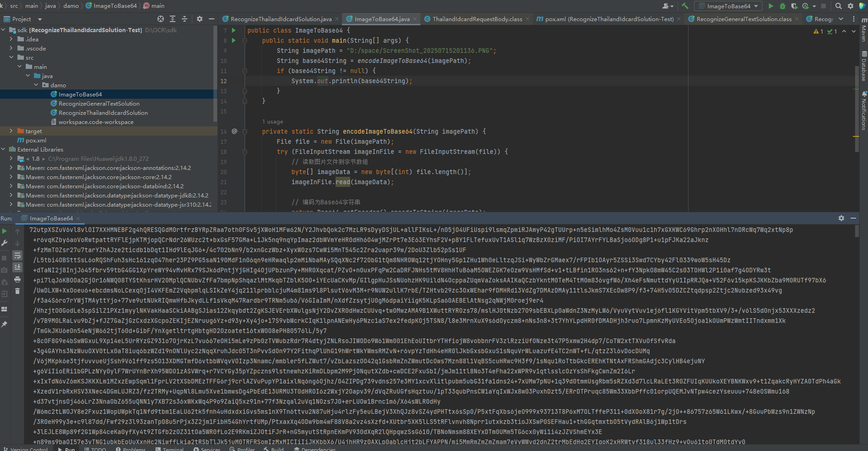868x451 pixels.
Task: Toggle soft-wrap in the Run console
Action: click(x=17, y=255)
